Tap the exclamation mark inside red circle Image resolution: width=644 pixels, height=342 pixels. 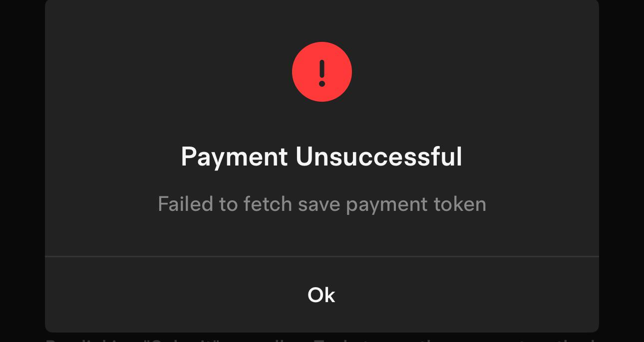click(x=322, y=73)
